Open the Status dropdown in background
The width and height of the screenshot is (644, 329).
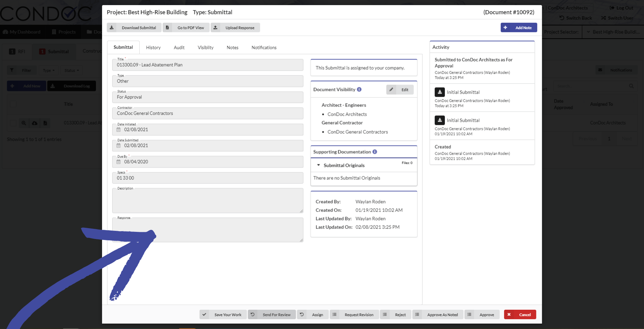pyautogui.click(x=71, y=70)
